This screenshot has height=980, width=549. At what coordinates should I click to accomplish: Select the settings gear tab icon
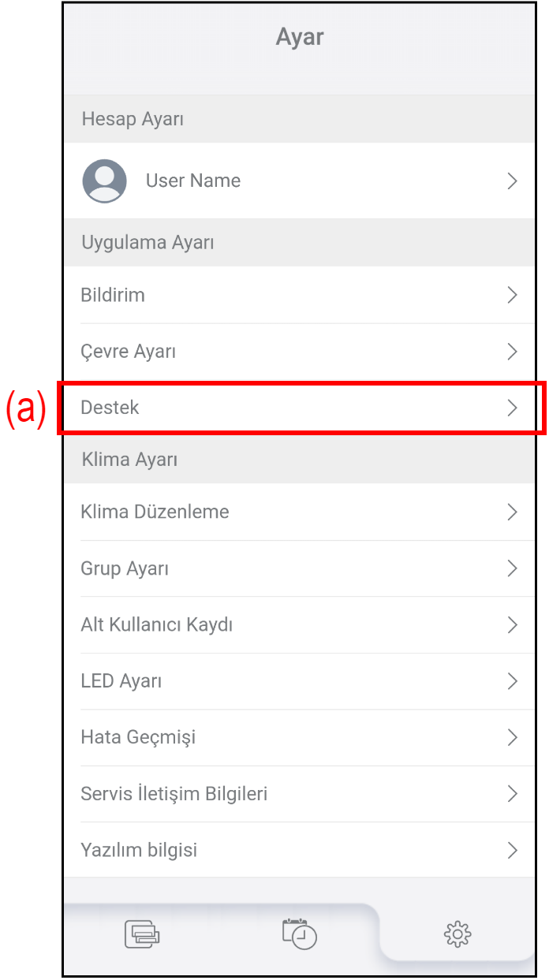(458, 934)
